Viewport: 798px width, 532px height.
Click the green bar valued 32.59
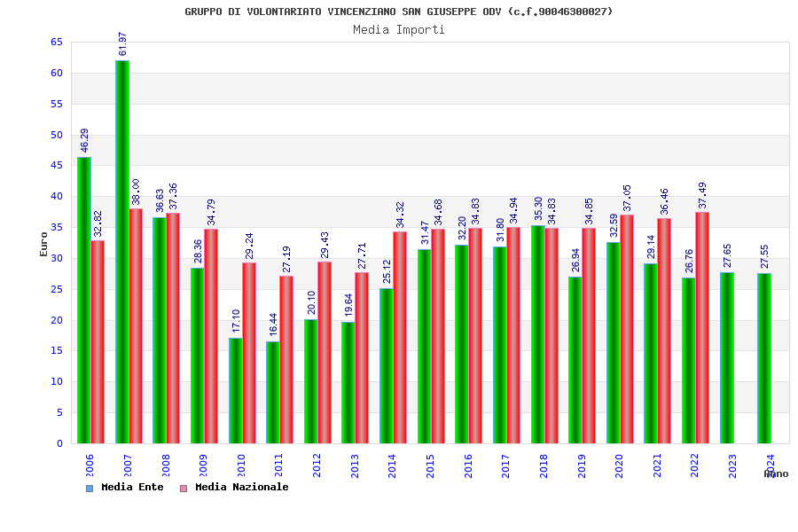(614, 342)
